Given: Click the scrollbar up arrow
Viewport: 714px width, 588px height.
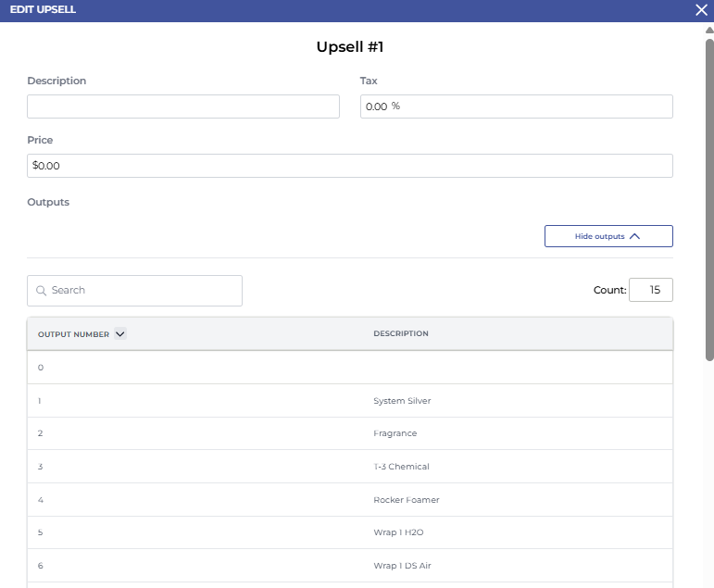Looking at the screenshot, I should (709, 31).
